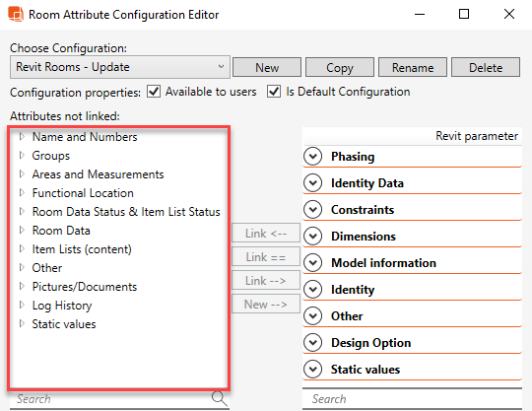Select Functional Location tree item
Screen dimensions: 532x411
pos(83,193)
